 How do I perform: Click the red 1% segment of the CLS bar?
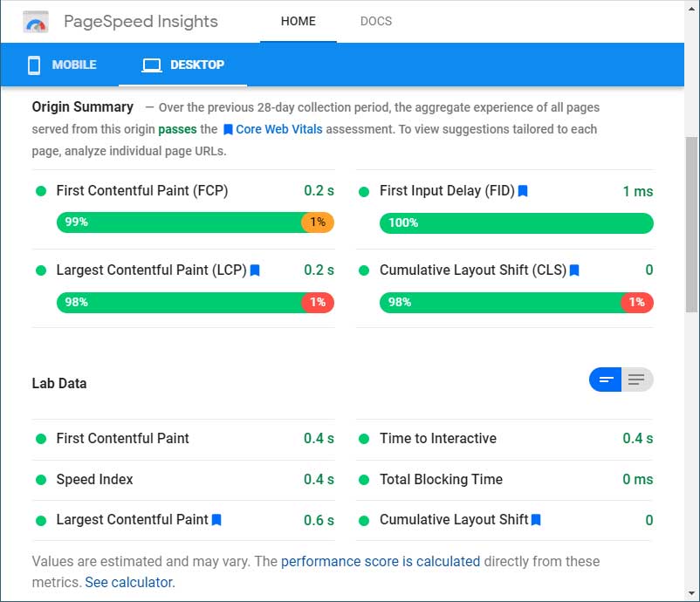[x=637, y=303]
